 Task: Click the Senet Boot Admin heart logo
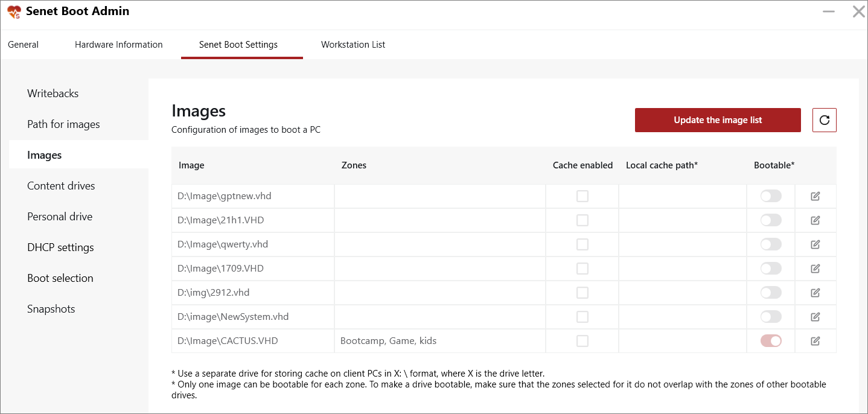pyautogui.click(x=14, y=11)
